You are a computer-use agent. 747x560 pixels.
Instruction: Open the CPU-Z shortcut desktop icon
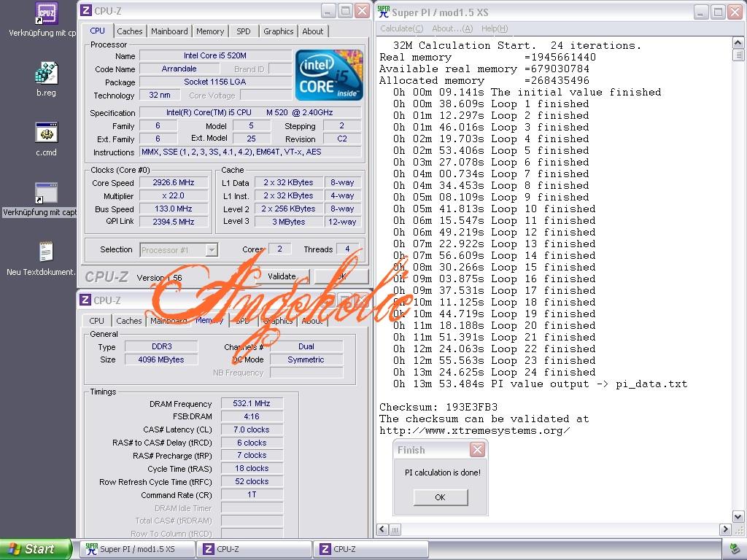point(47,13)
